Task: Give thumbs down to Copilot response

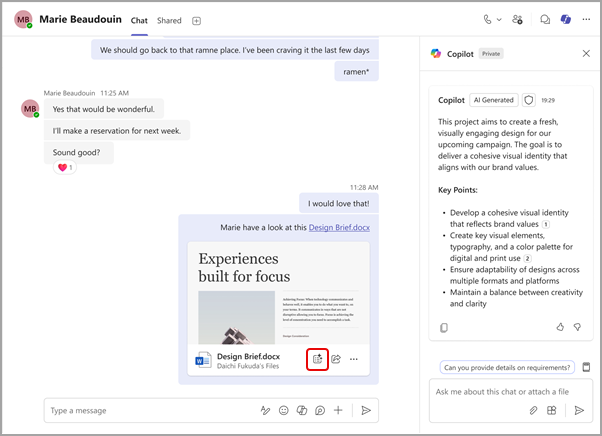Action: tap(577, 327)
